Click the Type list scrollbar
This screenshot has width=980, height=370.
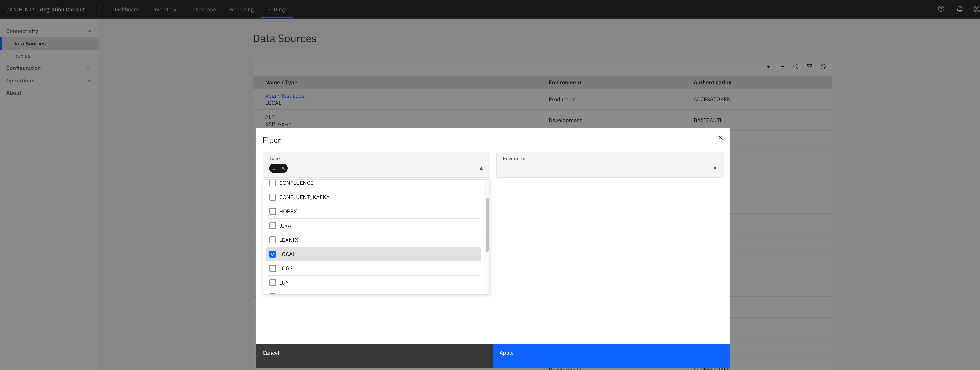point(487,225)
